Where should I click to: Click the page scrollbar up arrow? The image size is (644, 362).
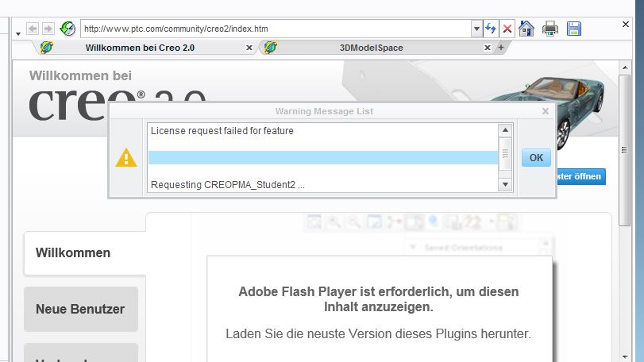(x=625, y=67)
